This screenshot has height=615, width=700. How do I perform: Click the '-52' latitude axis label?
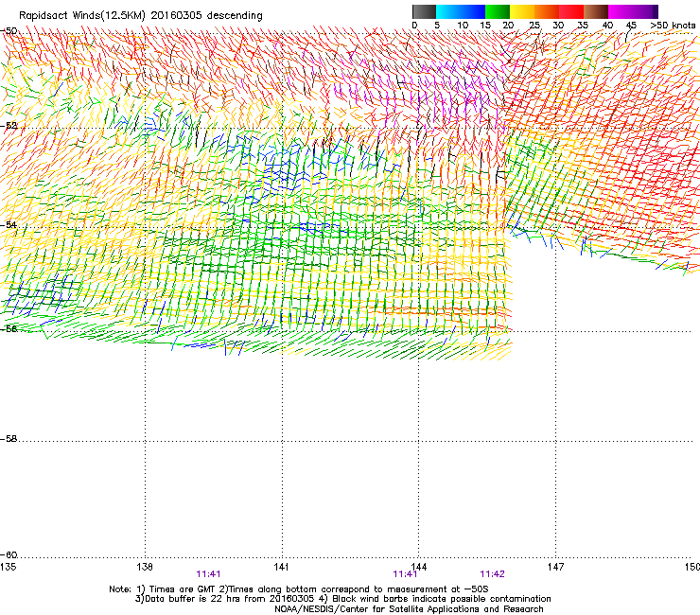coord(9,126)
